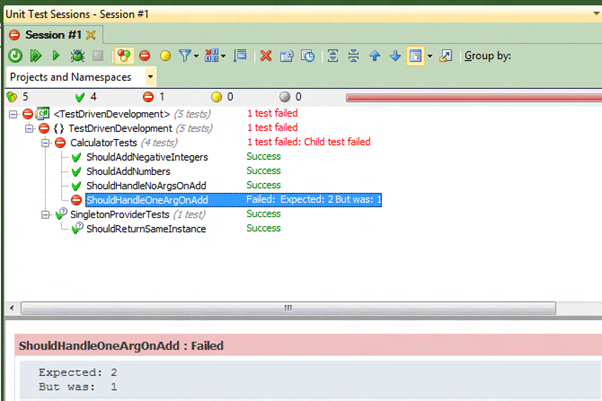Click 'Failed: Expected: 2 But was: 1' text
602x401 pixels.
[314, 200]
